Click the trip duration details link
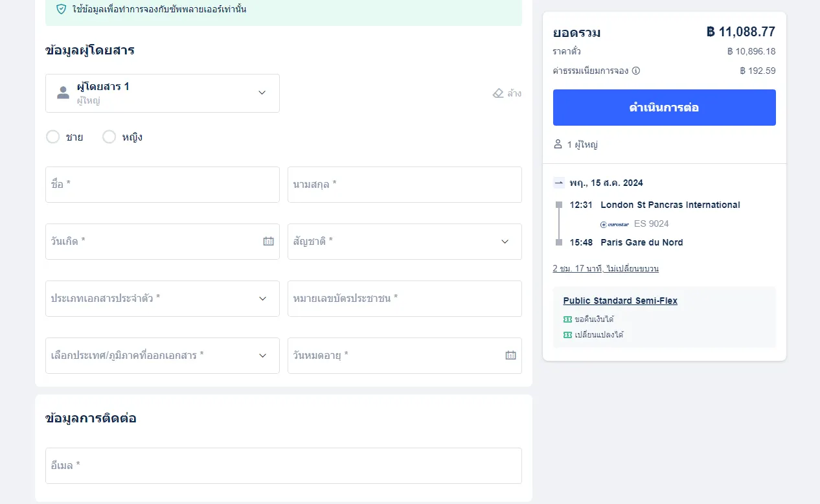 tap(605, 268)
